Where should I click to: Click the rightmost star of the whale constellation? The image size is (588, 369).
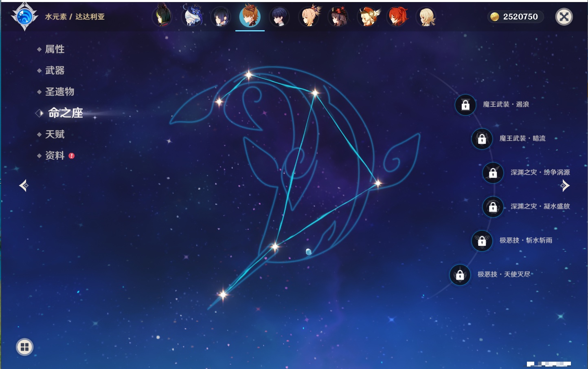click(x=377, y=183)
